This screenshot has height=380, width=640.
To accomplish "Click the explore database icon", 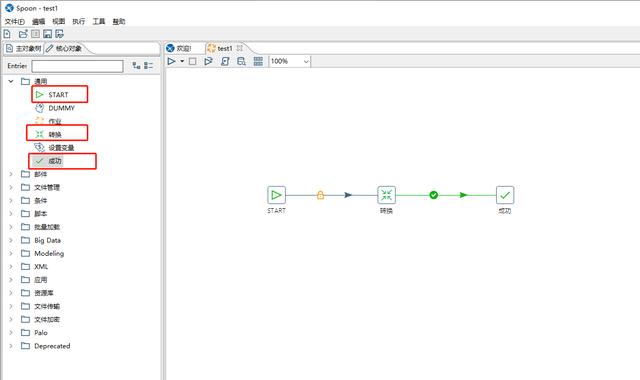I will [x=241, y=61].
